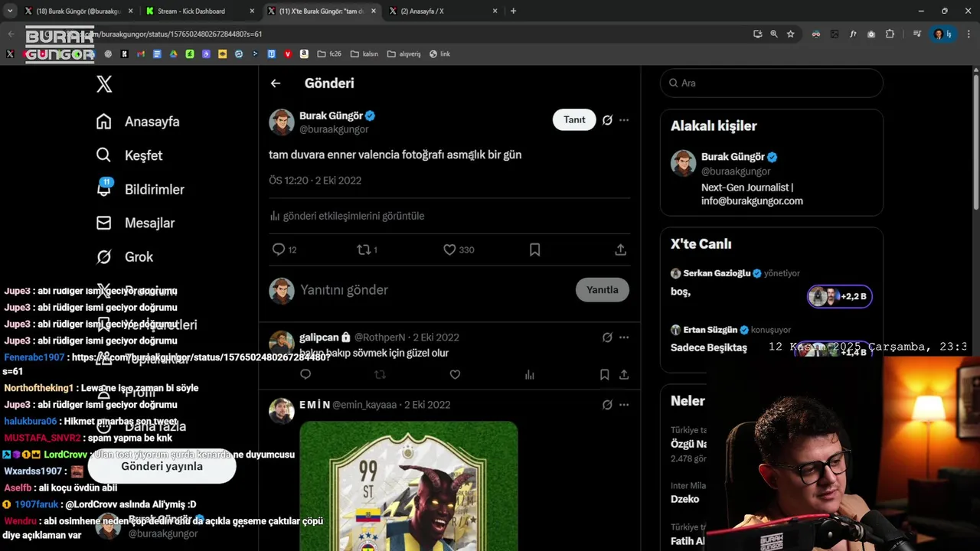The height and width of the screenshot is (551, 980).
Task: Open the kalsın bookmark folder
Action: (364, 54)
